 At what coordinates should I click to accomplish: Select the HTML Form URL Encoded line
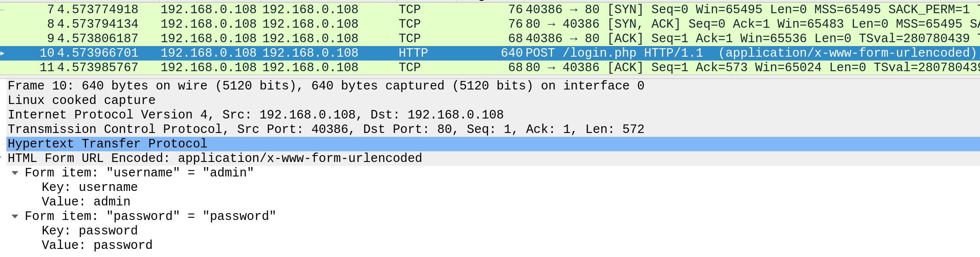[215, 158]
